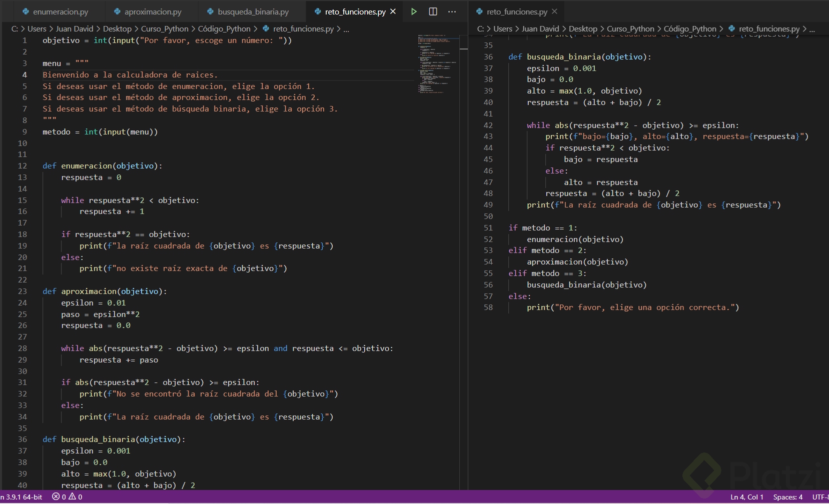This screenshot has width=829, height=504.
Task: Click the line 1 'objetivo = int(input(' statement
Action: click(x=167, y=40)
